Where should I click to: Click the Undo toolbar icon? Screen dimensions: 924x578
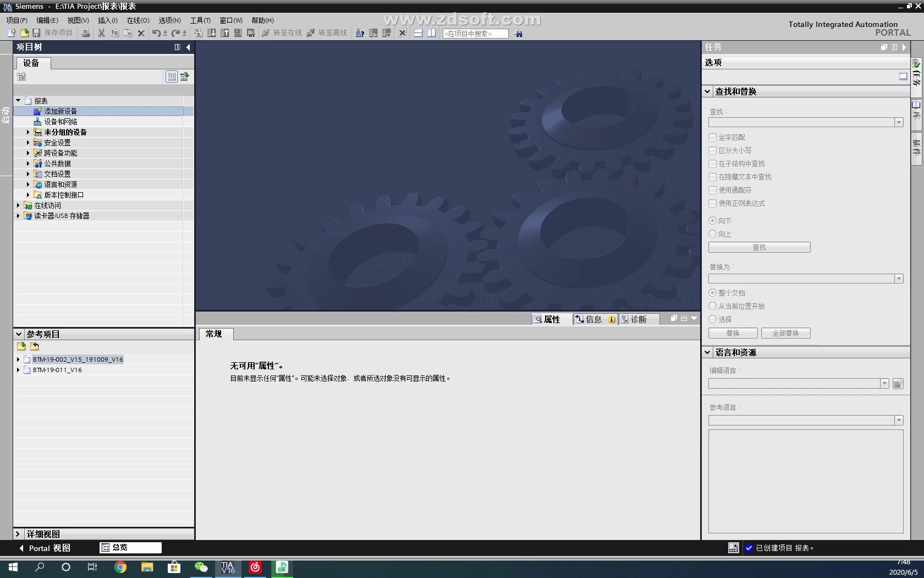[156, 33]
